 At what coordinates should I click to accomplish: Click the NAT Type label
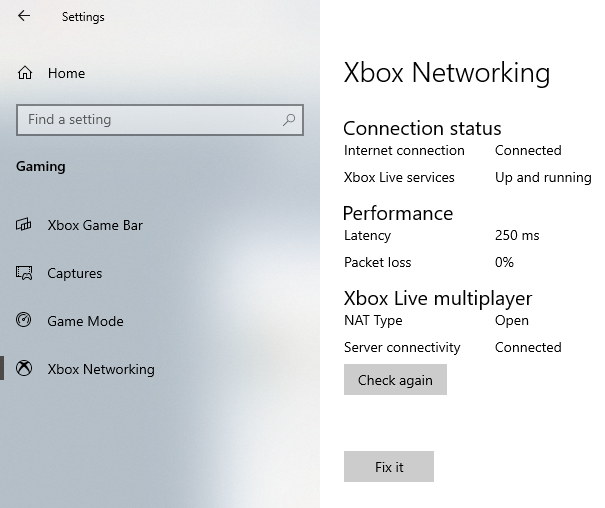point(373,321)
